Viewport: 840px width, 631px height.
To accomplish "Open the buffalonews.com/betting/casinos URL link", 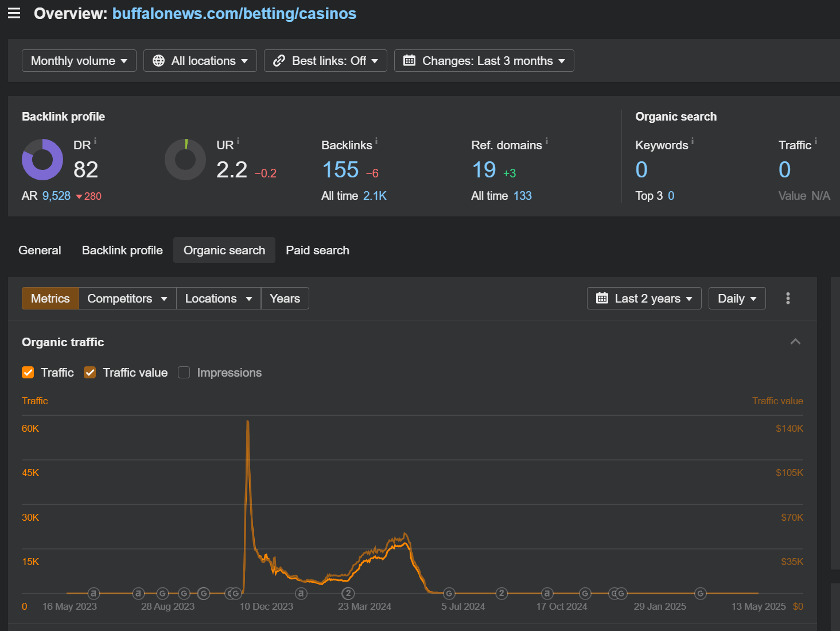I will (234, 14).
